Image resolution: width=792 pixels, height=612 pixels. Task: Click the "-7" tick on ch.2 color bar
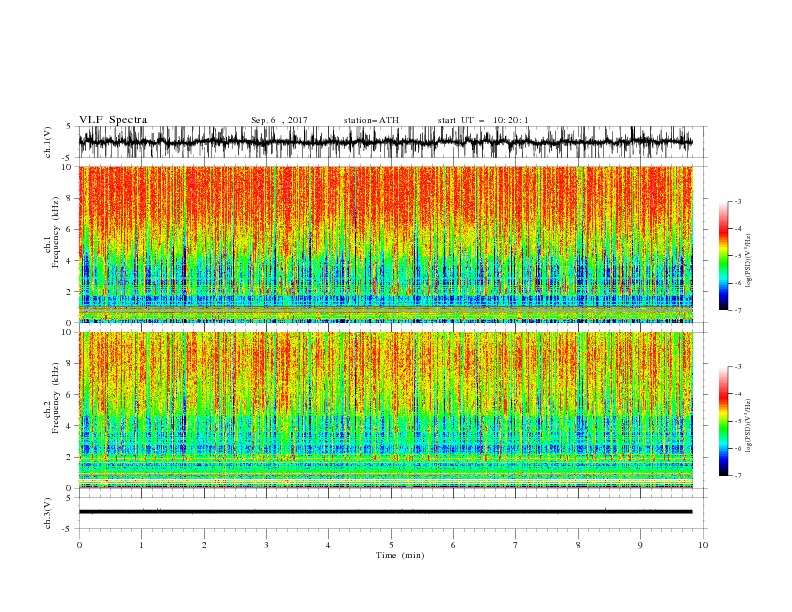pyautogui.click(x=737, y=476)
